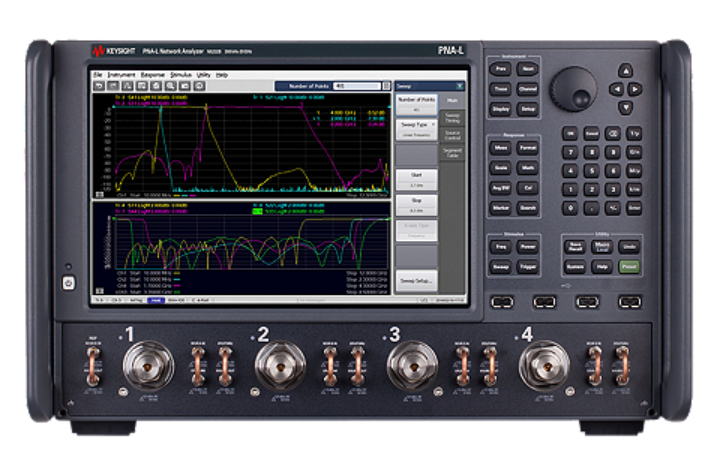The image size is (710, 465).
Task: Push the Scale hardkey
Action: [x=500, y=168]
